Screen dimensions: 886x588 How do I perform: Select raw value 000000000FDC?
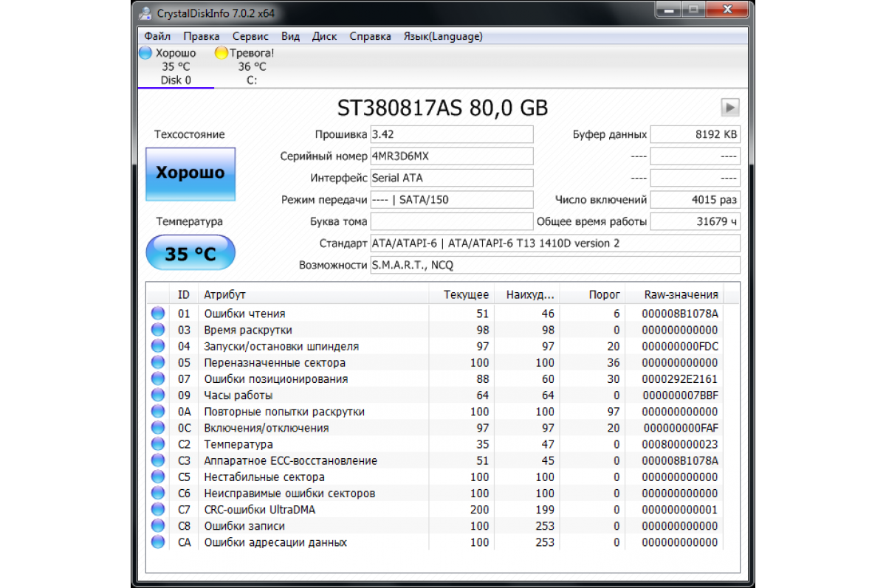(x=681, y=346)
